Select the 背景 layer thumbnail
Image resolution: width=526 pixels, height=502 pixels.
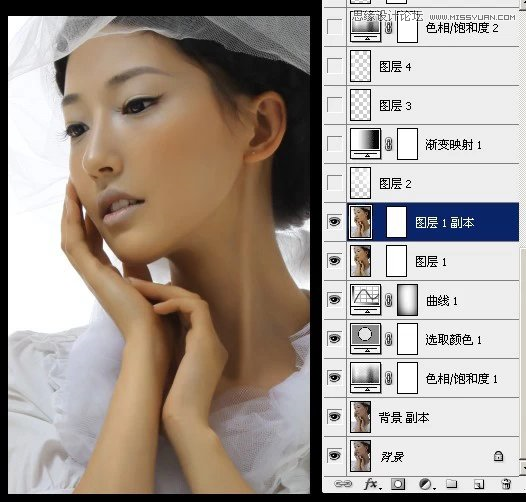click(361, 456)
